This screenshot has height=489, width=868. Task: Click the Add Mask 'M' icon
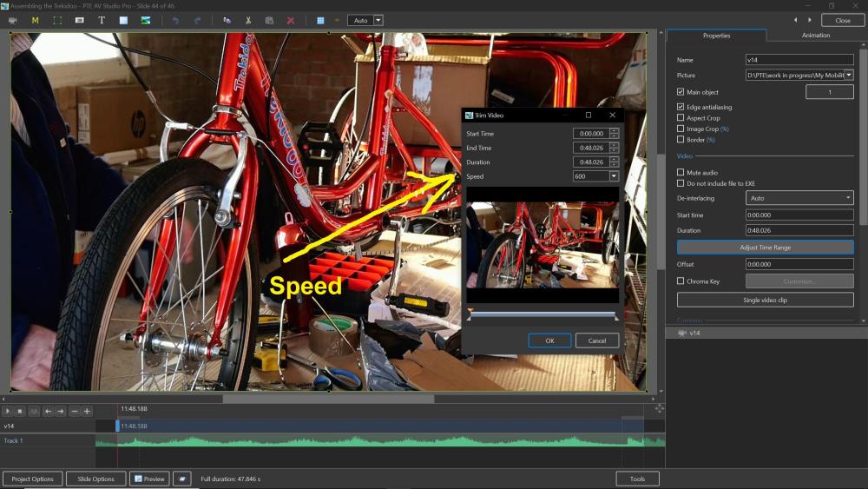(x=36, y=20)
